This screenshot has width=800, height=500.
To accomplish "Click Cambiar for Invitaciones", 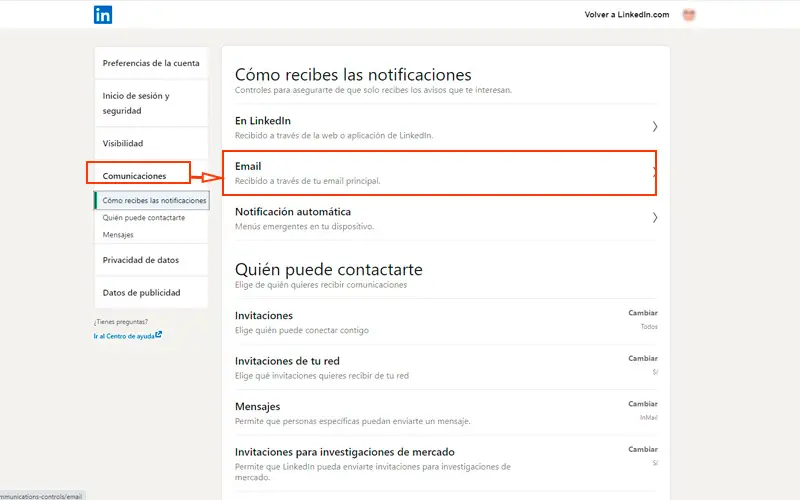I will pos(643,313).
